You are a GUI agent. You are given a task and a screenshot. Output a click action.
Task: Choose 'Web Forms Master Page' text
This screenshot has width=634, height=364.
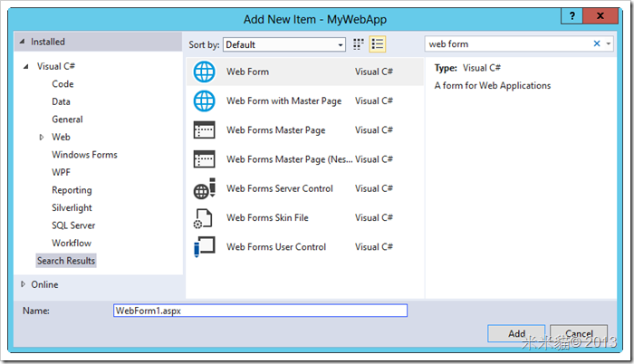pos(275,130)
